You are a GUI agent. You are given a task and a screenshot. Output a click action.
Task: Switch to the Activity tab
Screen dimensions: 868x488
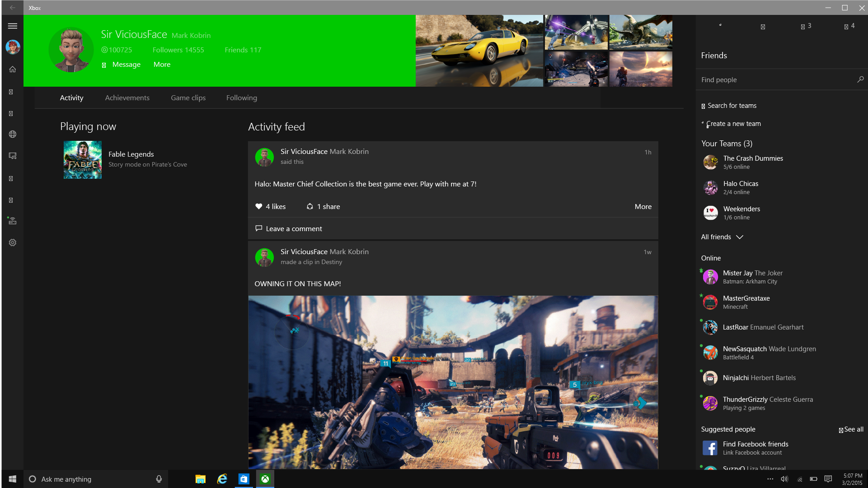(x=71, y=98)
